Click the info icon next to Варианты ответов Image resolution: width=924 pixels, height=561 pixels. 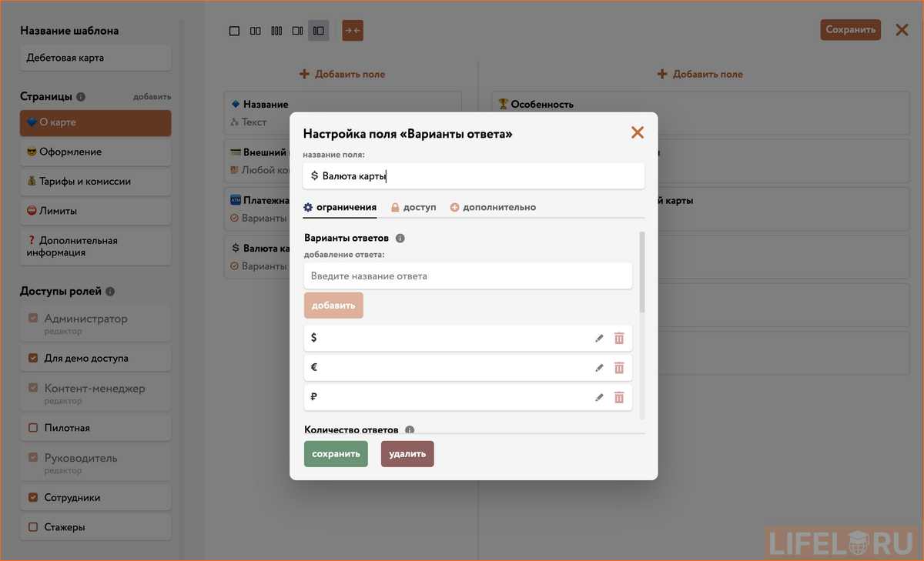(x=399, y=239)
